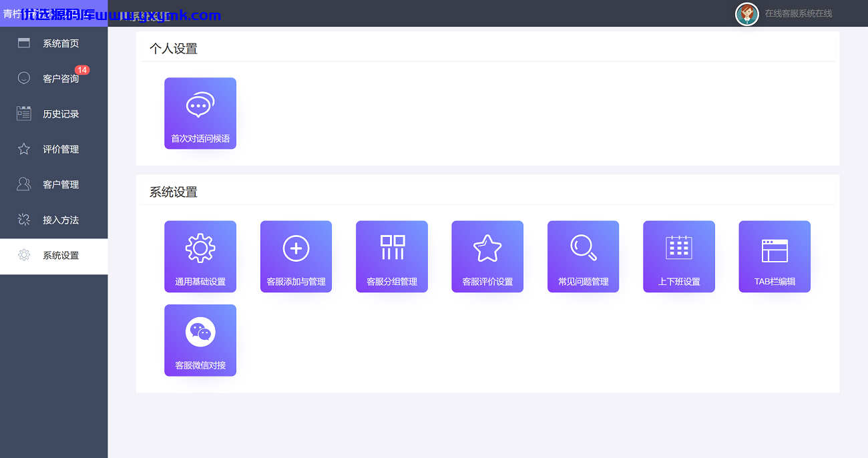Open 接入方法 in the sidebar
Screen dimensions: 868x458
tap(53, 220)
